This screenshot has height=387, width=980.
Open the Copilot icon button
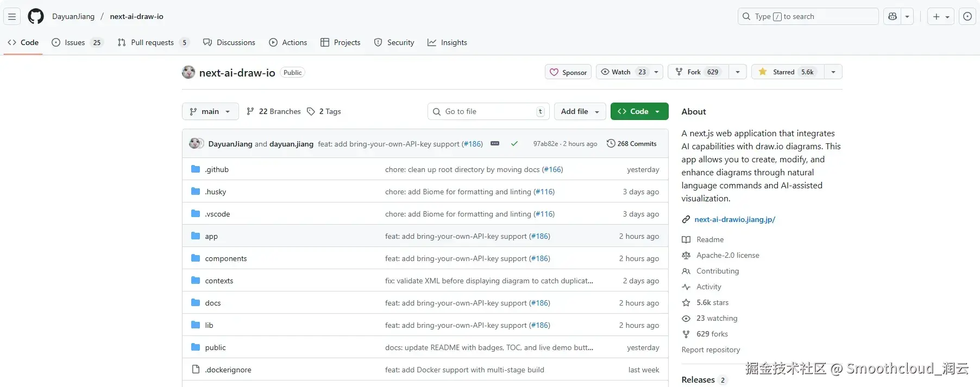(x=892, y=16)
